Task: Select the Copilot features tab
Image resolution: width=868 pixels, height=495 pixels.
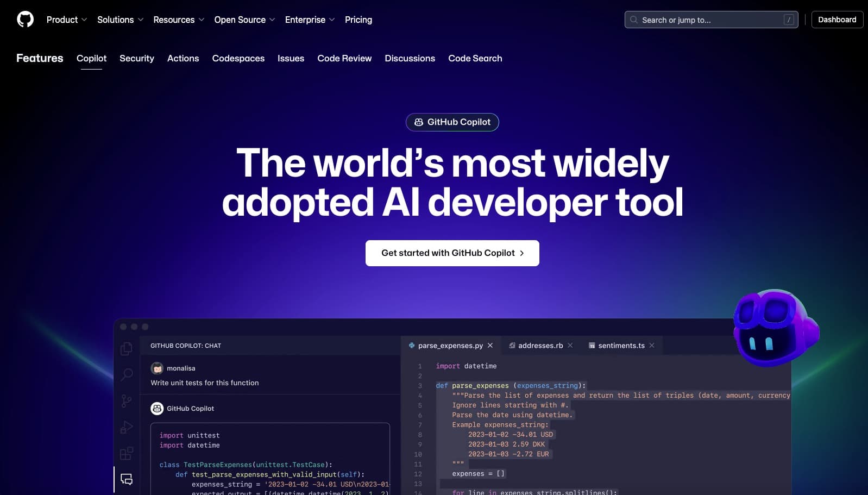Action: point(91,58)
